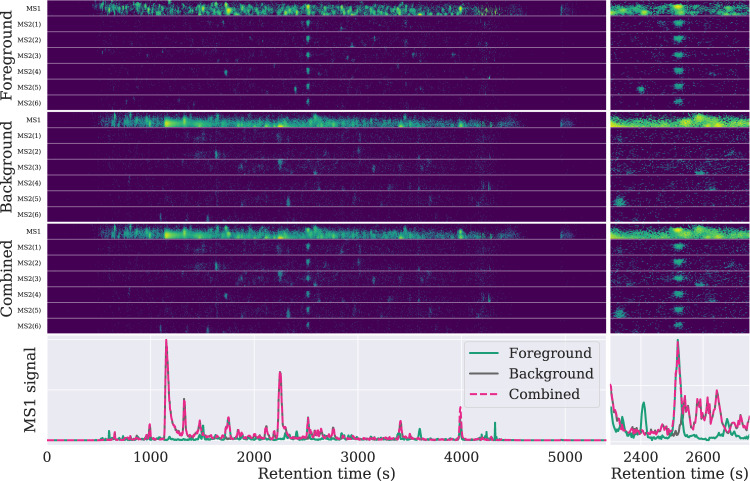Click the Background entry in the legend
The height and width of the screenshot is (481, 750).
point(551,373)
